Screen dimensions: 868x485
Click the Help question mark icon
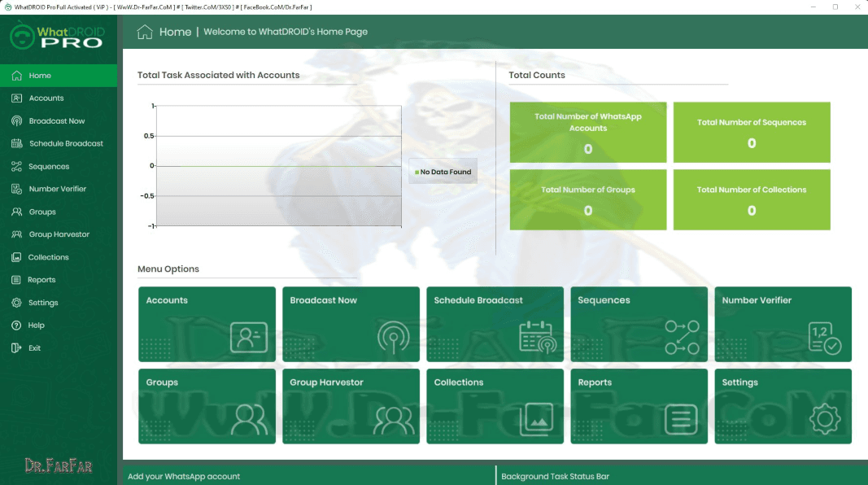(16, 326)
